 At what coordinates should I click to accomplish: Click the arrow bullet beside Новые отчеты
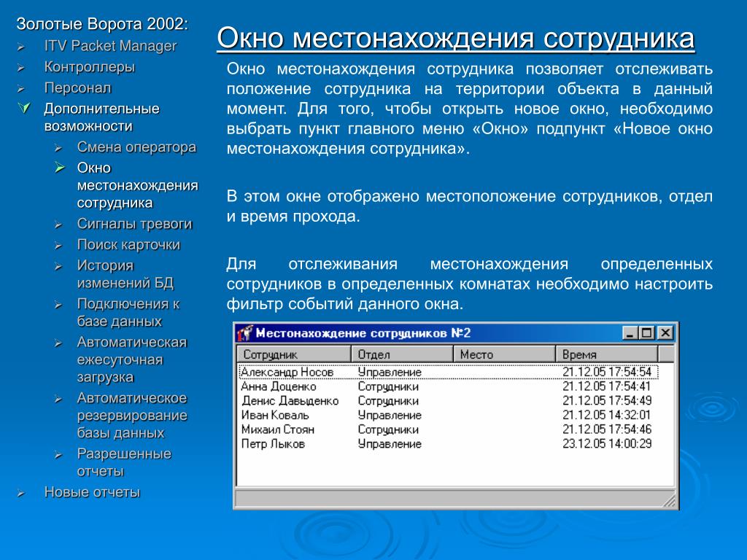pos(20,494)
